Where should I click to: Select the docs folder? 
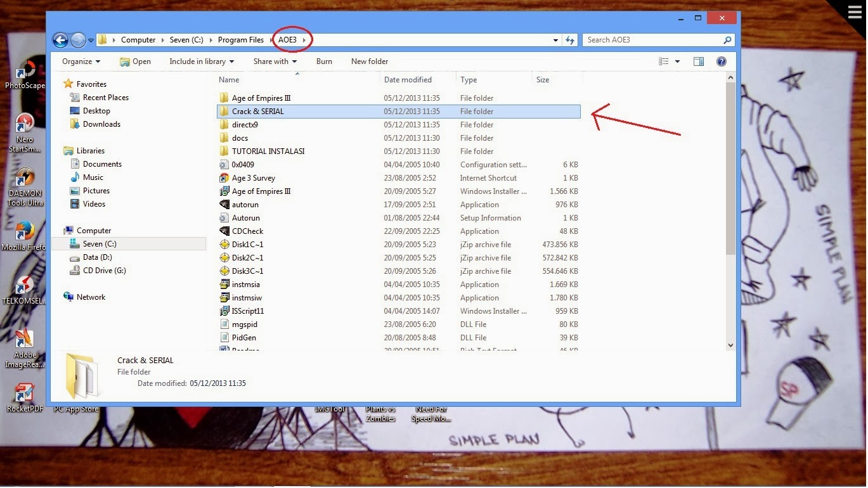click(398, 138)
